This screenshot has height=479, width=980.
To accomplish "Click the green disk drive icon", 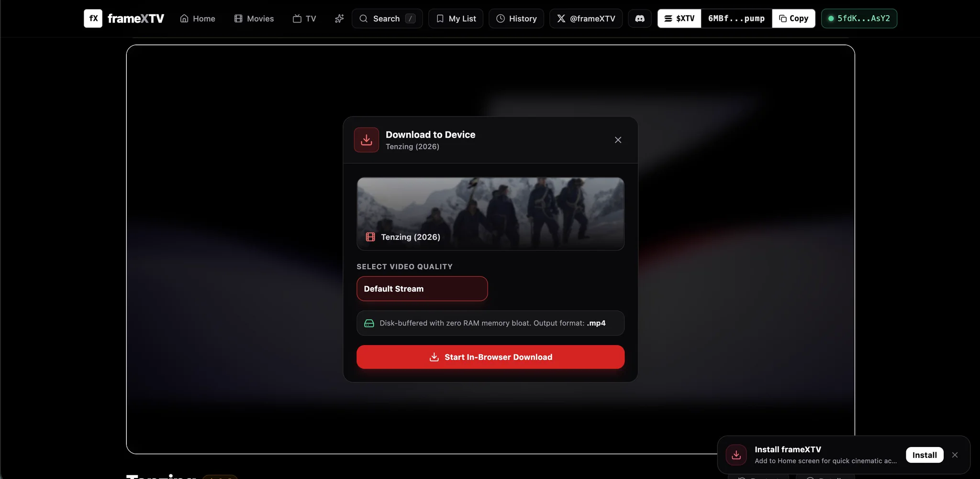I will pos(369,323).
